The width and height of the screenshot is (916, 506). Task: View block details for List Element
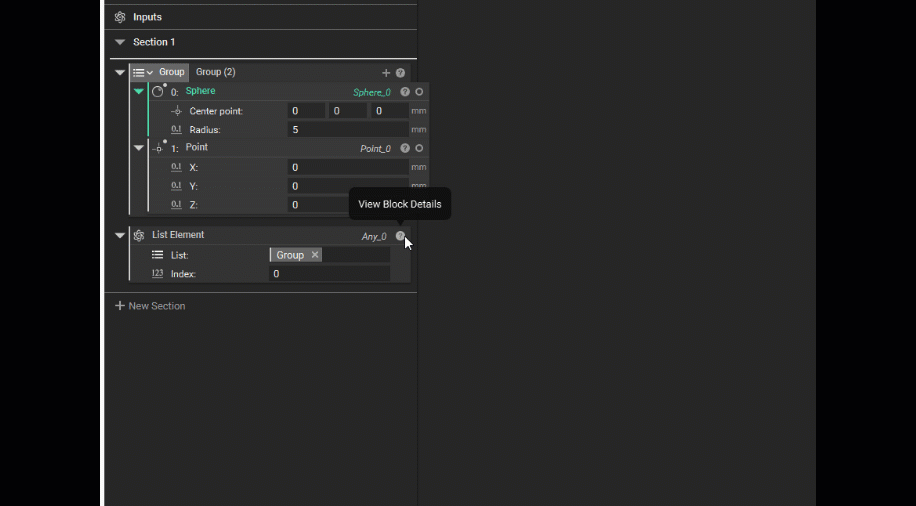(400, 236)
